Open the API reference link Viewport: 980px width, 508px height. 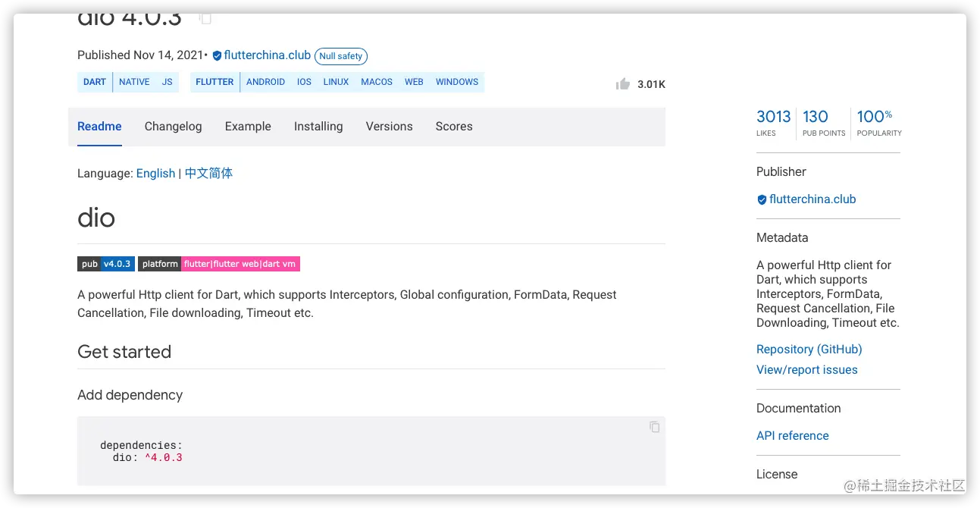pos(793,436)
